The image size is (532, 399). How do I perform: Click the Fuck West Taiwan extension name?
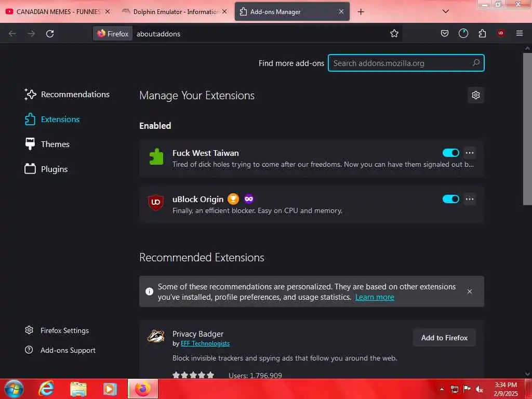click(x=206, y=153)
